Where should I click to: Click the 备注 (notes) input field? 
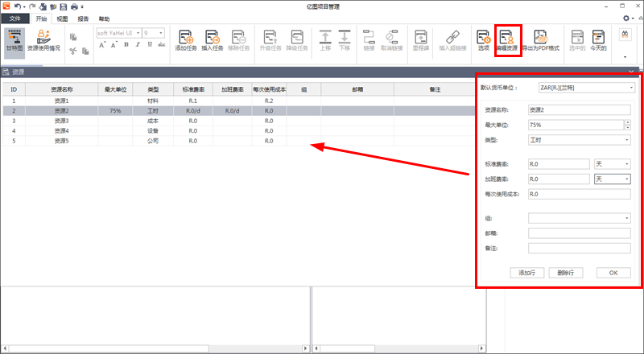pos(579,248)
